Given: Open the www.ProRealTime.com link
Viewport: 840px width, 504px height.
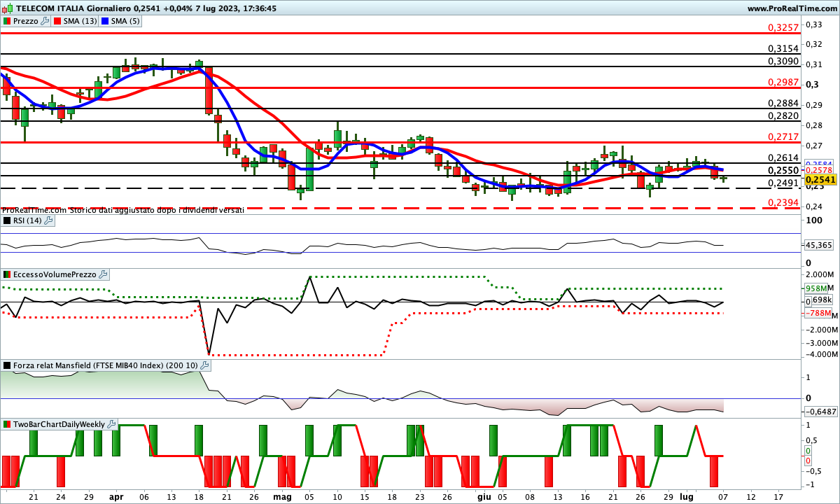Looking at the screenshot, I should tap(792, 8).
